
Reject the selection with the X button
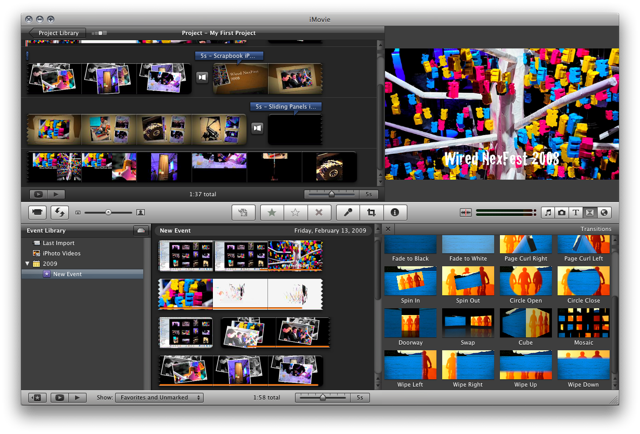[319, 212]
